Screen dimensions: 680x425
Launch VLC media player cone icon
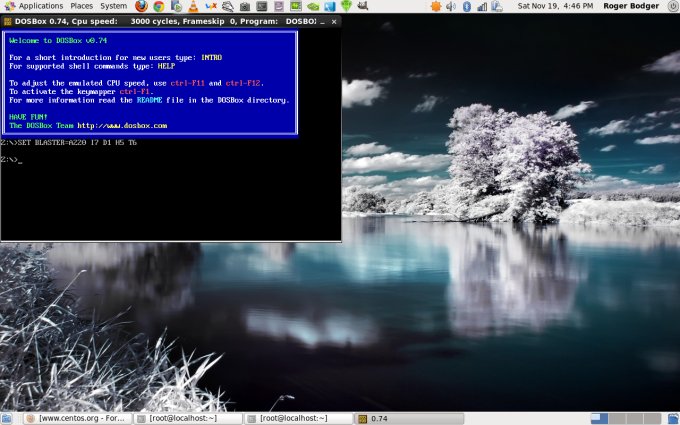pos(193,6)
